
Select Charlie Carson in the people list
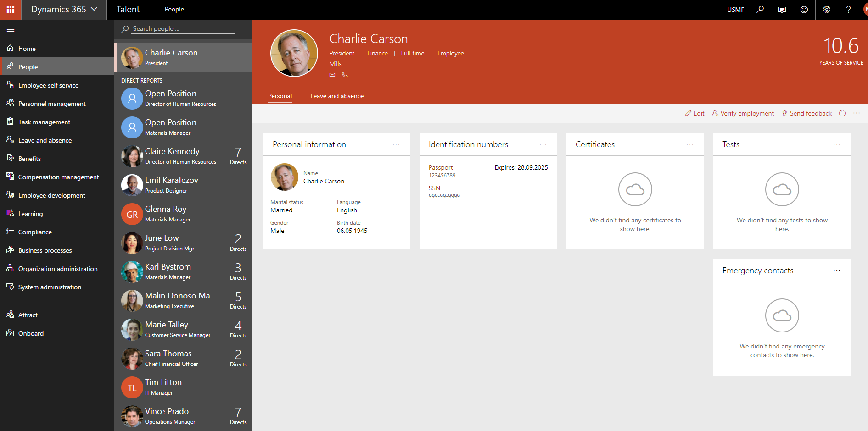(183, 57)
